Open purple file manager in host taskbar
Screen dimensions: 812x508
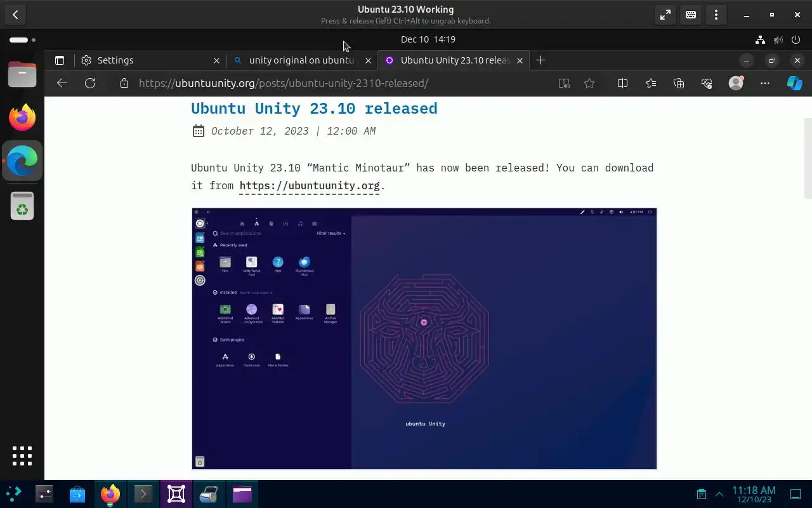click(242, 494)
